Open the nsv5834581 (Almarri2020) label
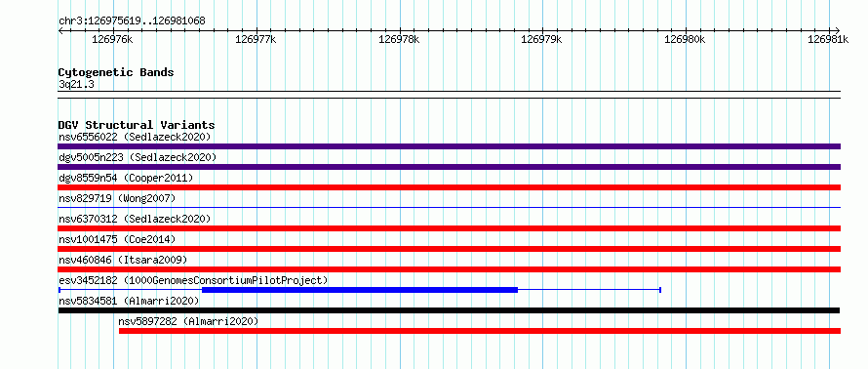The width and height of the screenshot is (868, 369). coord(129,301)
